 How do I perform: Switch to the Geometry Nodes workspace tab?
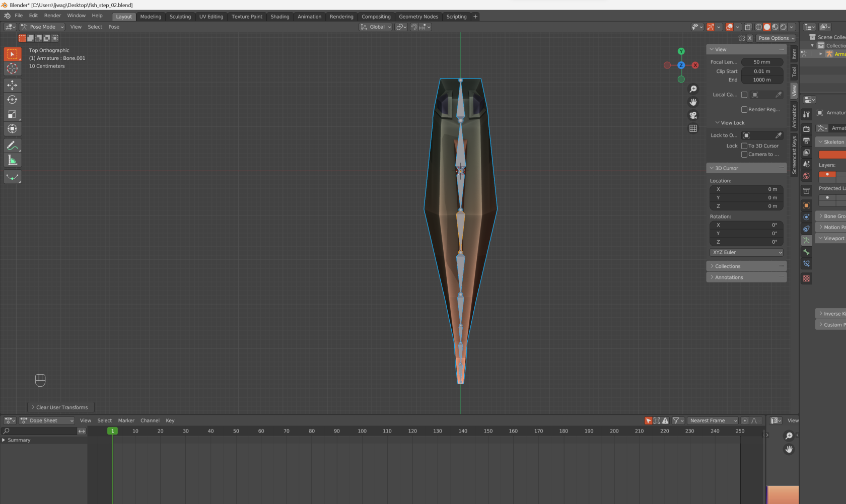click(418, 17)
